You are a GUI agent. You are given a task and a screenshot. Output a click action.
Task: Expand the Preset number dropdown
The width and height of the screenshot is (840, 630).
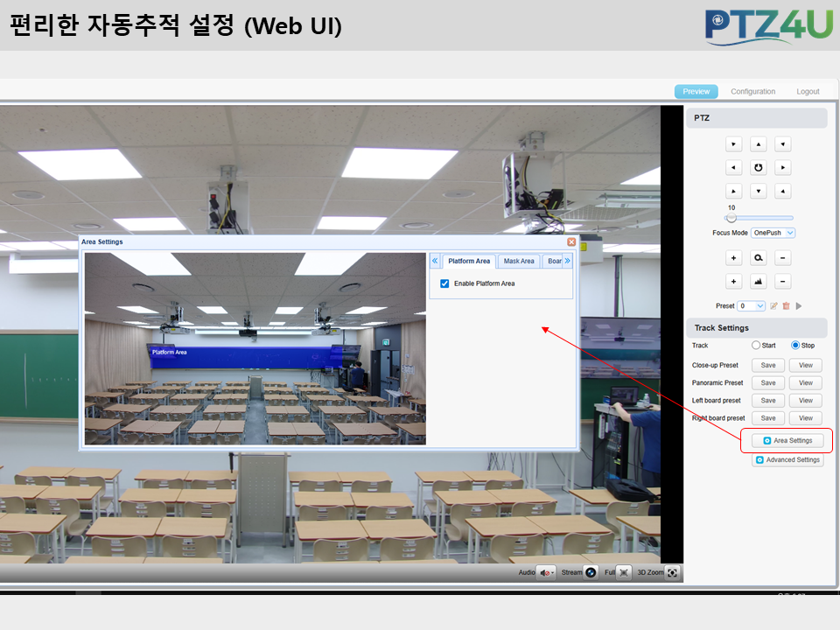coord(751,306)
